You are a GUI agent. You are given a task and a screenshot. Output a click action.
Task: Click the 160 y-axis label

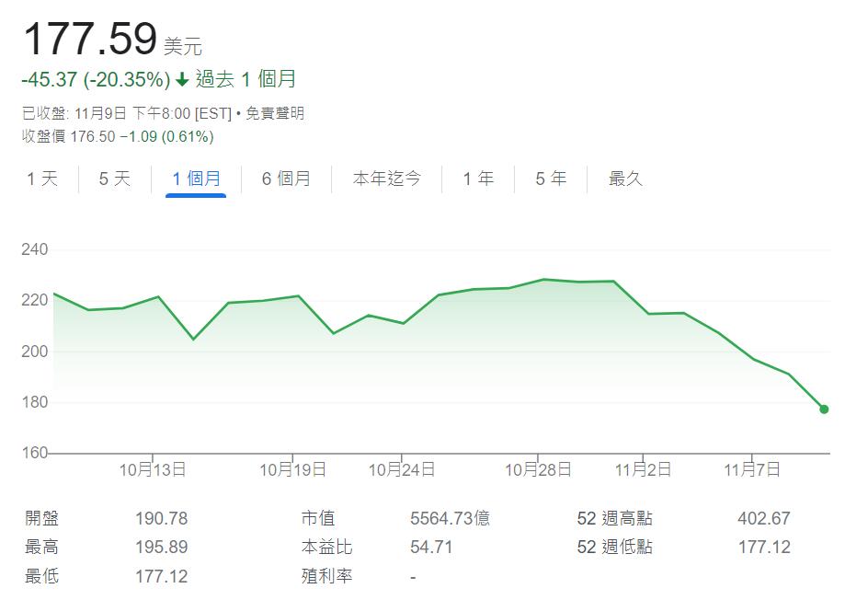(x=35, y=453)
